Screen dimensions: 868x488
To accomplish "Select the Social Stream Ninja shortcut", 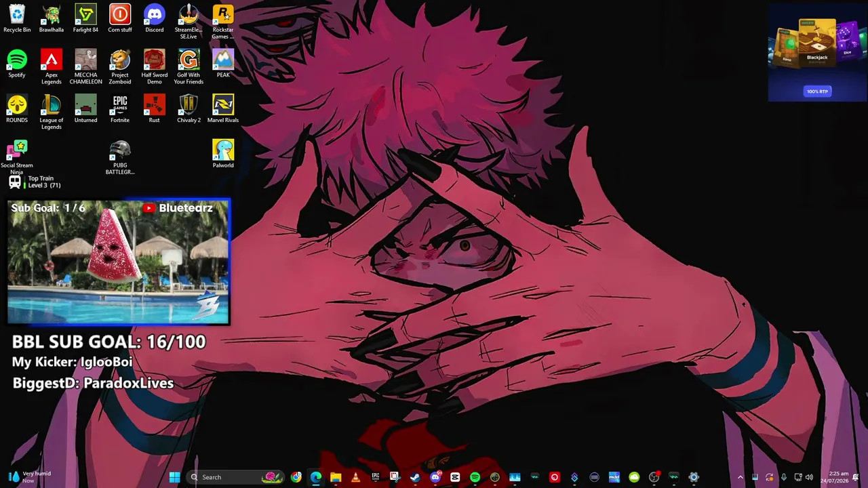I will coord(17,157).
